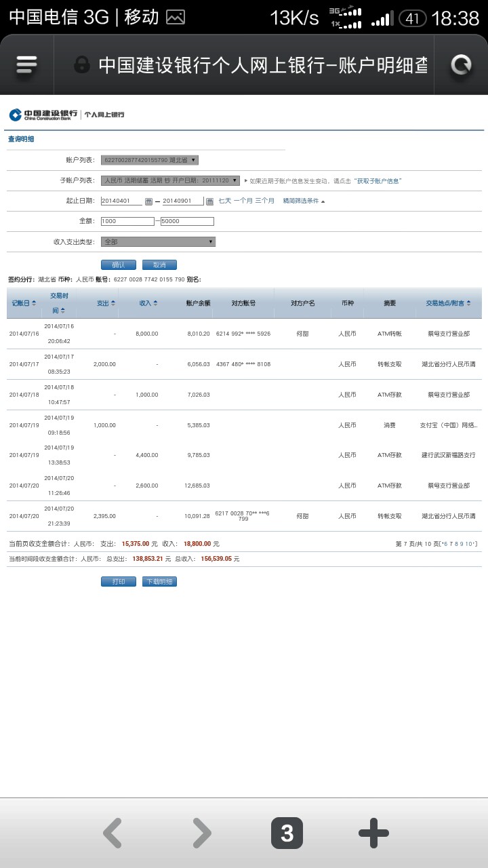Edit end date field 20140901
The height and width of the screenshot is (868, 488).
pyautogui.click(x=182, y=201)
